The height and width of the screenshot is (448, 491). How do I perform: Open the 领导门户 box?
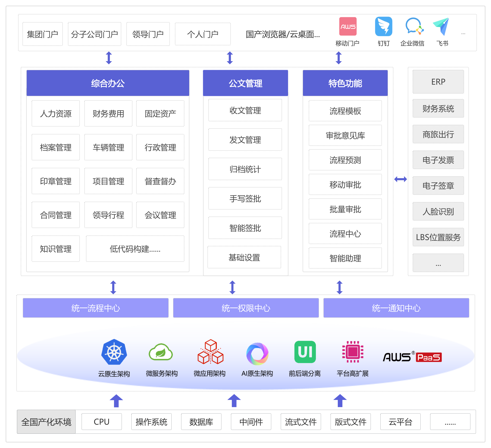[x=148, y=34]
